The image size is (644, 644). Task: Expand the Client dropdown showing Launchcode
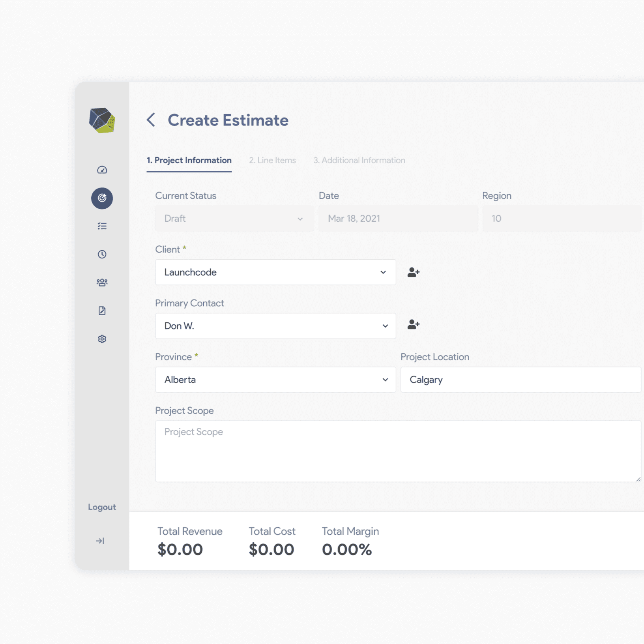coord(275,272)
